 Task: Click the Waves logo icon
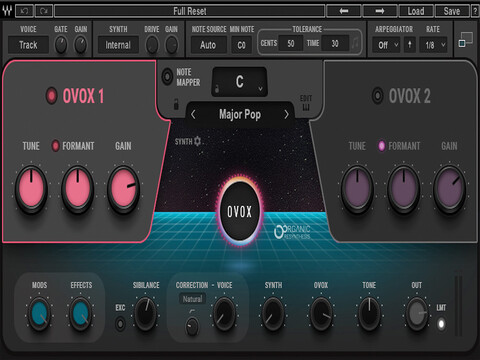coord(7,11)
